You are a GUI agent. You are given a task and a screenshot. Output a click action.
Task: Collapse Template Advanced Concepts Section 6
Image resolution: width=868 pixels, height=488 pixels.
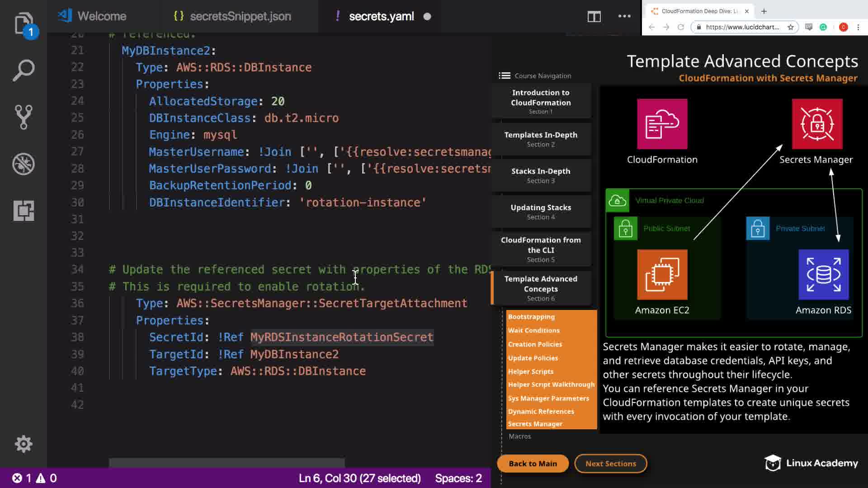(541, 288)
